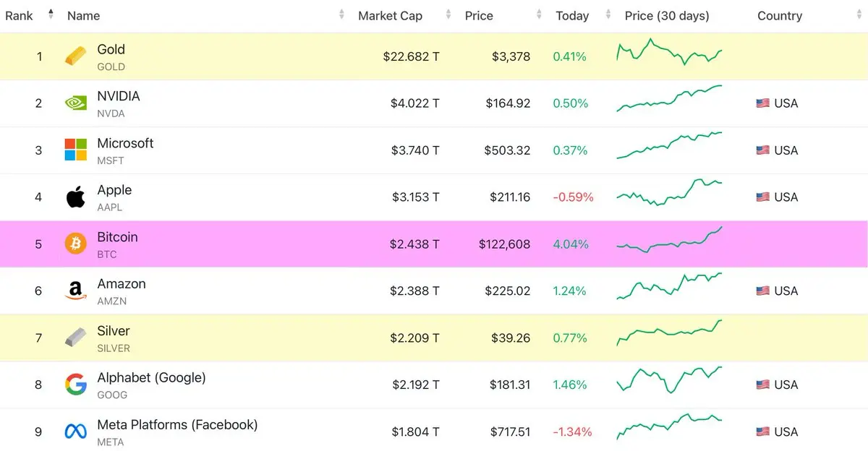The height and width of the screenshot is (451, 868).
Task: Sort by Today column arrows
Action: coord(608,15)
